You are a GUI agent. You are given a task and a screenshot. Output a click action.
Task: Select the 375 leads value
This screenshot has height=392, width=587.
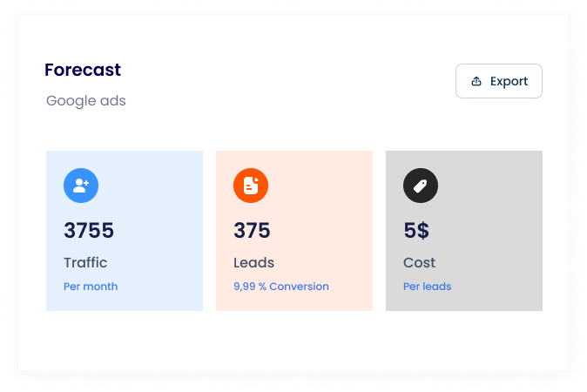(253, 231)
